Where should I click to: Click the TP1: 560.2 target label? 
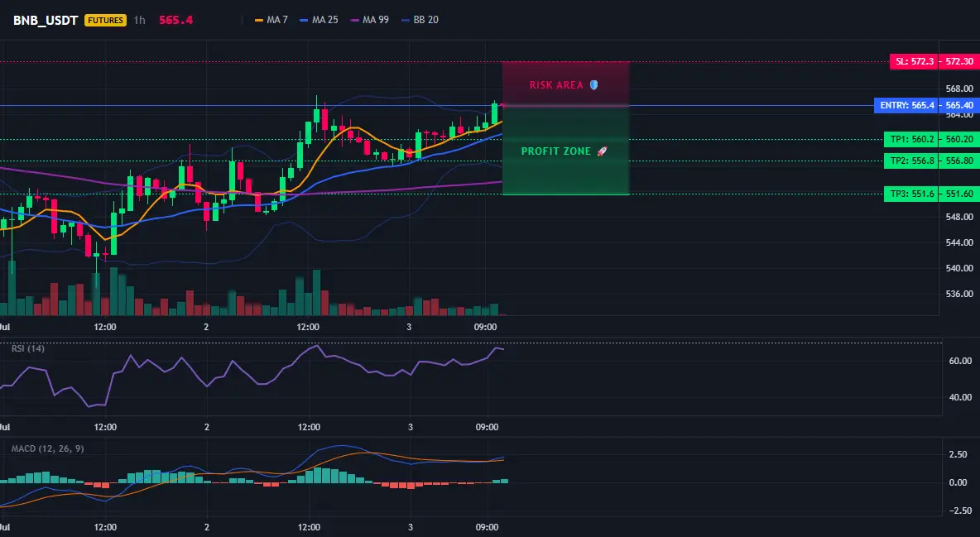click(912, 139)
